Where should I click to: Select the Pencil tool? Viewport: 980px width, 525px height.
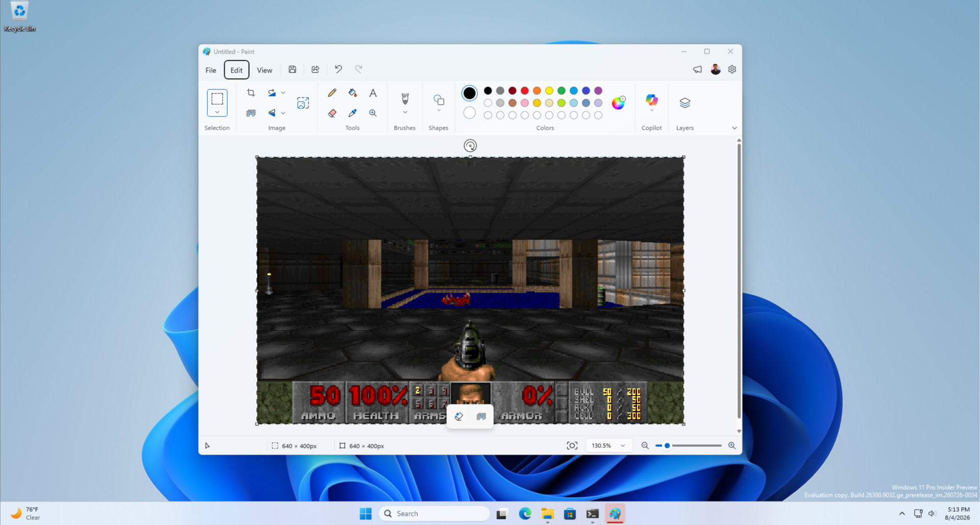pyautogui.click(x=332, y=92)
